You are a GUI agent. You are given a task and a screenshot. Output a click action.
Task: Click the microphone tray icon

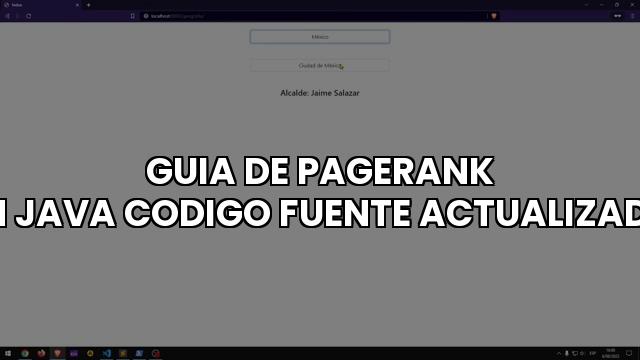pos(567,353)
